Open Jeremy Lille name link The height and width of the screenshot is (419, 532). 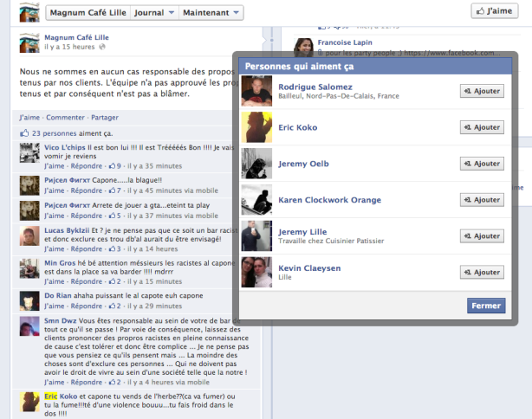[302, 232]
